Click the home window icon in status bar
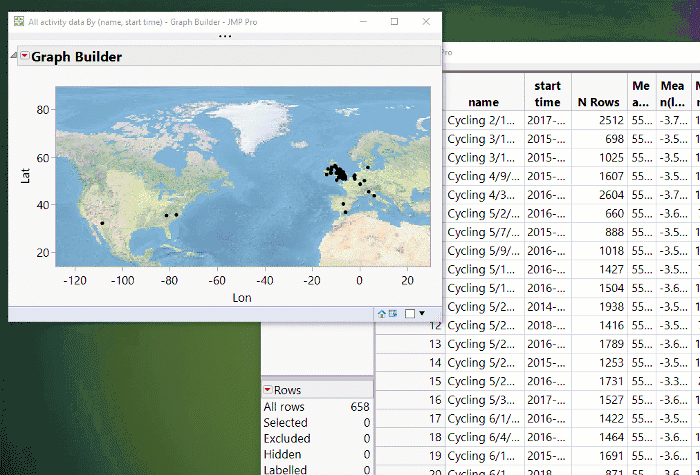Viewport: 700px width, 475px height. coord(381,313)
